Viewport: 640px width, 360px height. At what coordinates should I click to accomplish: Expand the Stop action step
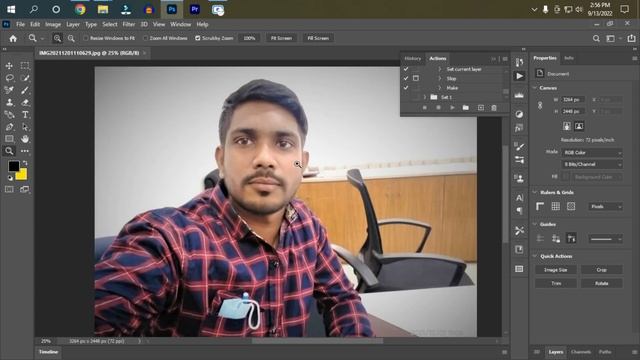440,78
